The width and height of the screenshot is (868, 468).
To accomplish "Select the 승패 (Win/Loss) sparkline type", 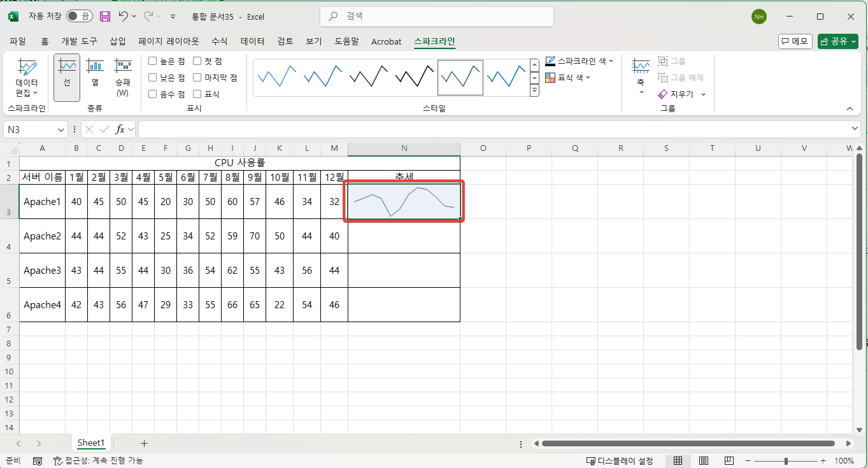I will pos(122,76).
